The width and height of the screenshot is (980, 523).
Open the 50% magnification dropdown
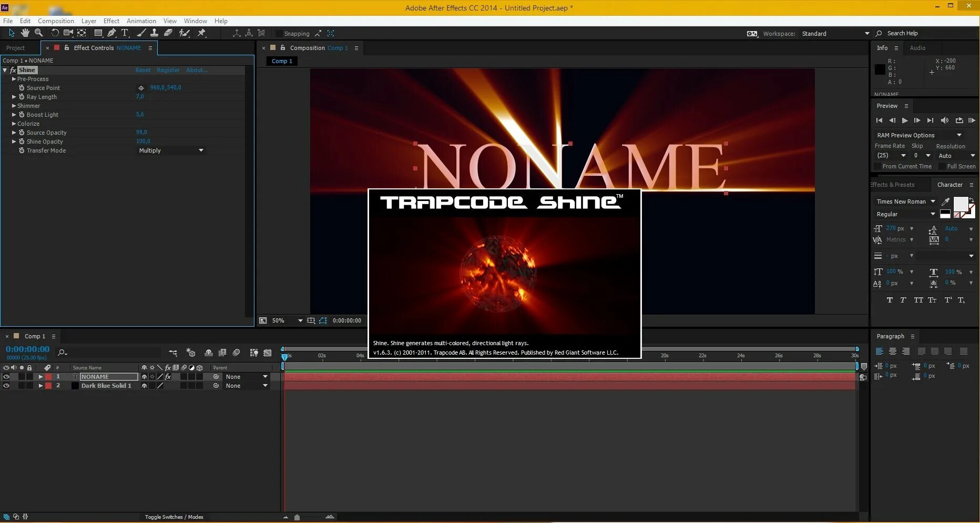pos(287,320)
